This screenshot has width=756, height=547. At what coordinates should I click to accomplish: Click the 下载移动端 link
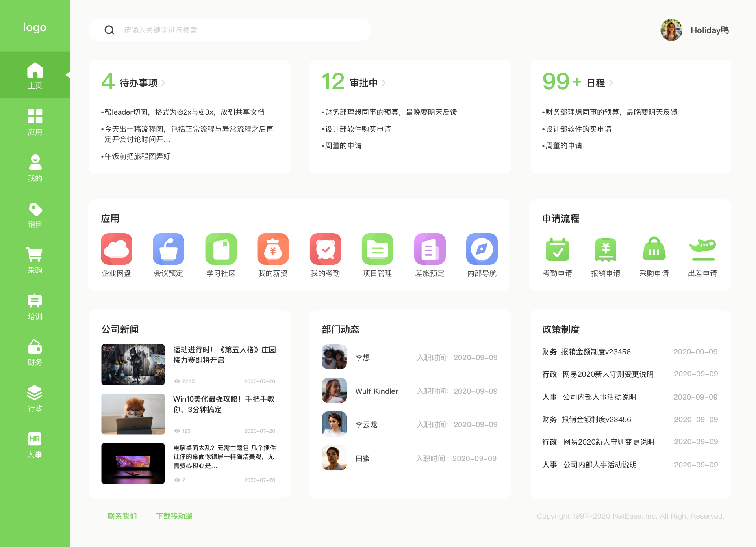click(174, 516)
